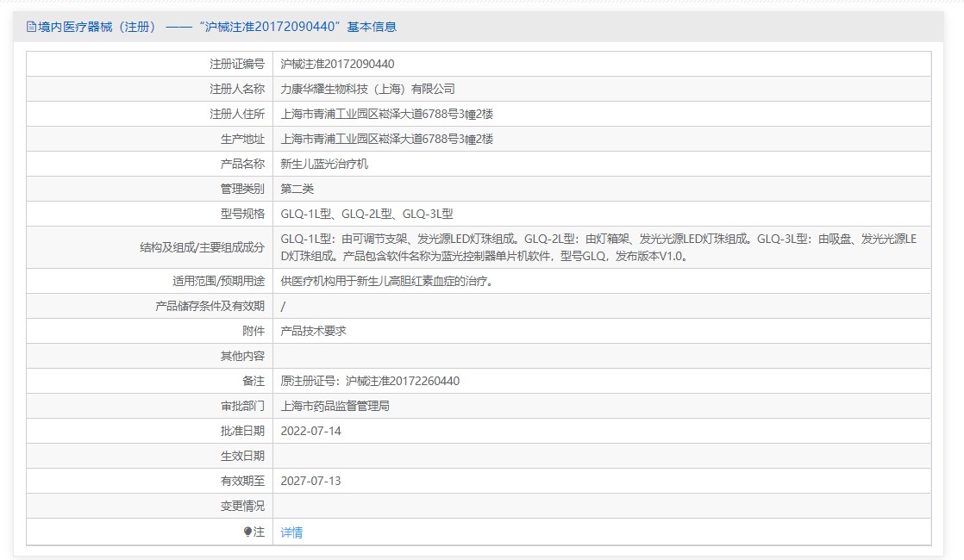964x560 pixels.
Task: Click the 结构及组成/主要组成成分 label
Action: click(203, 247)
